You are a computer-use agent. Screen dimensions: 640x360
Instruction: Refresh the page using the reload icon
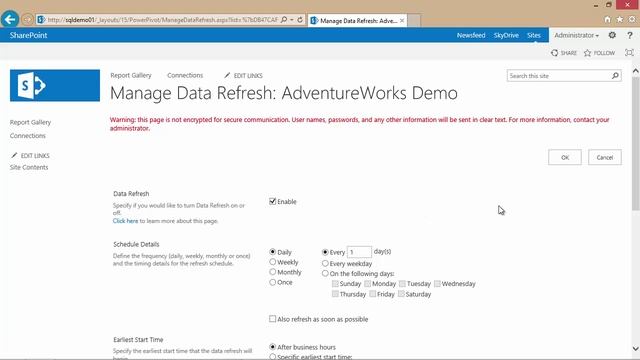[x=300, y=20]
